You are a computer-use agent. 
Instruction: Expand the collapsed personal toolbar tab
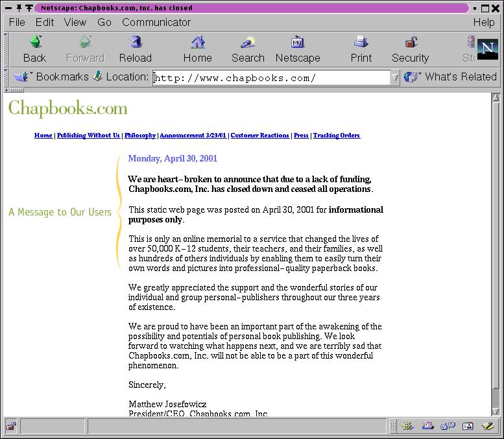point(14,90)
